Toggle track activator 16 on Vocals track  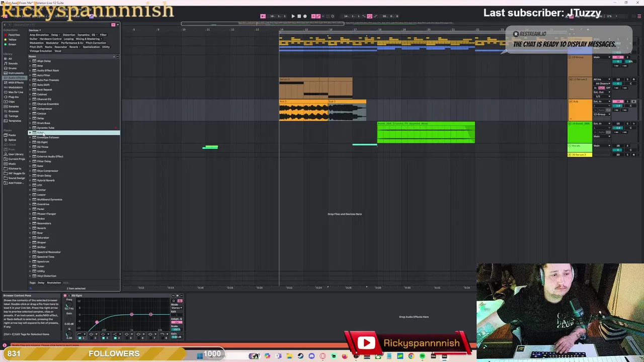point(618,146)
